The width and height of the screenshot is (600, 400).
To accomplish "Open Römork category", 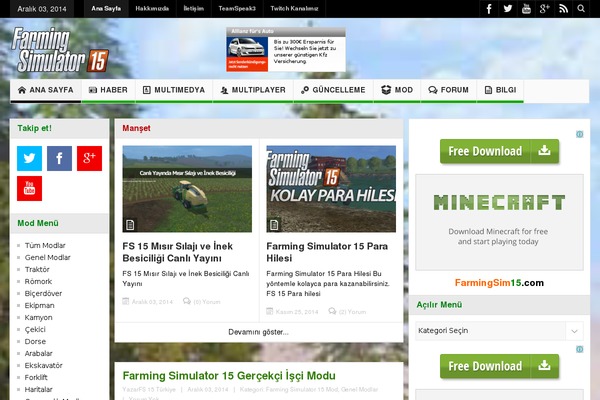I will (x=38, y=281).
